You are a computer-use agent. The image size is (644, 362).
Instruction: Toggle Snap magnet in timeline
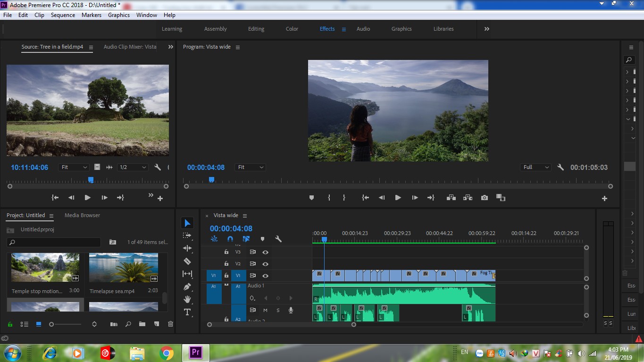pos(230,239)
